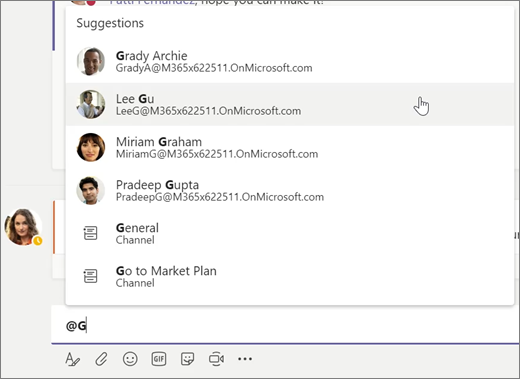Open the Format text options icon
Screen dimensions: 520x379
click(x=73, y=359)
